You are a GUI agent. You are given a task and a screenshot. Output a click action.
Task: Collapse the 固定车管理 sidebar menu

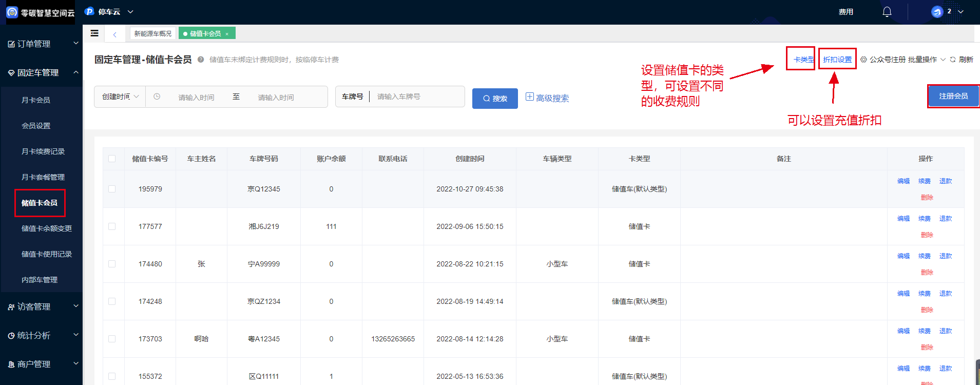[41, 72]
